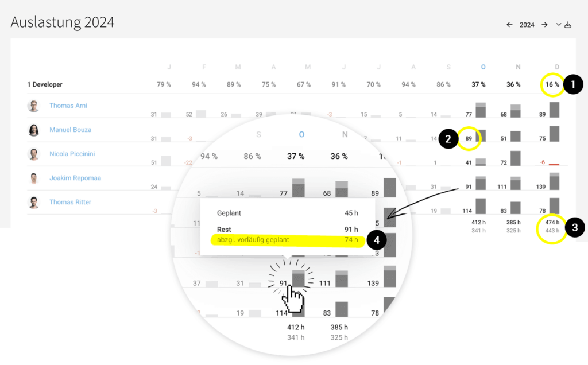Click Thomas Arni's avatar picture

click(x=34, y=106)
